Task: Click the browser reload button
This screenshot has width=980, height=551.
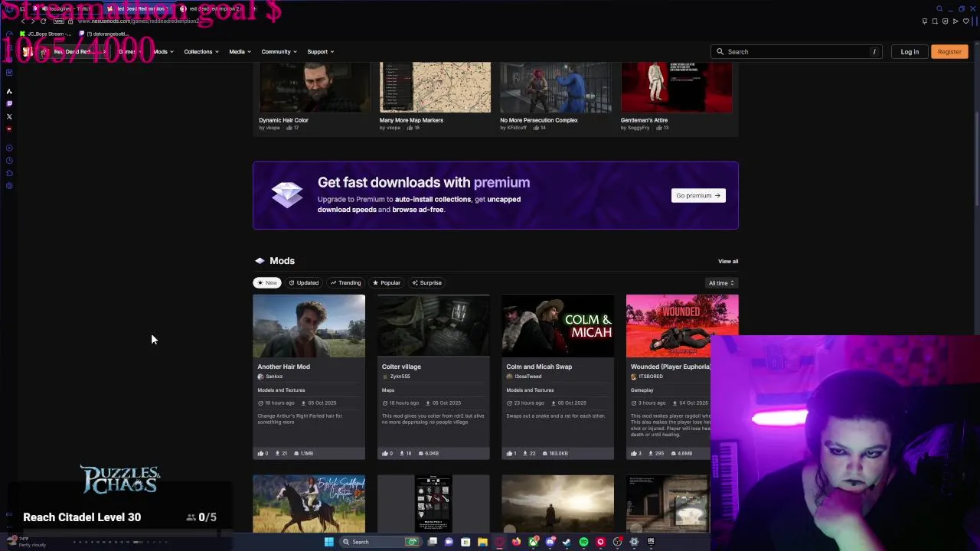Action: click(x=43, y=21)
